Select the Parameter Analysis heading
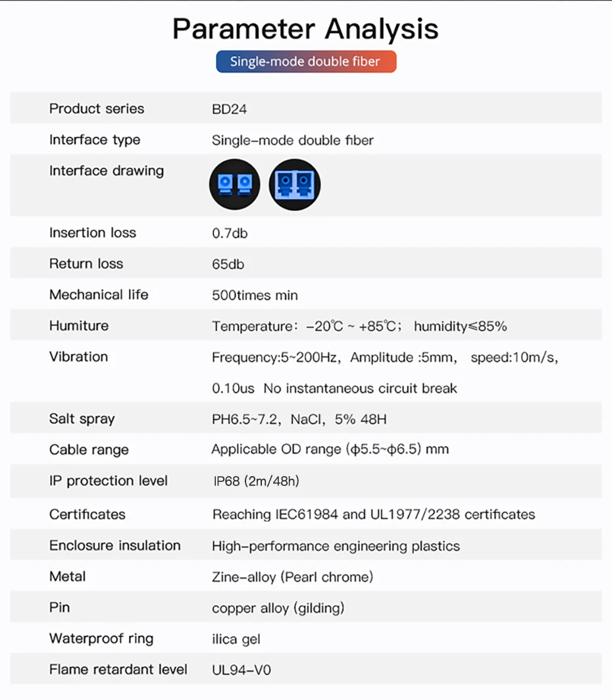The height and width of the screenshot is (700, 612). [x=305, y=29]
